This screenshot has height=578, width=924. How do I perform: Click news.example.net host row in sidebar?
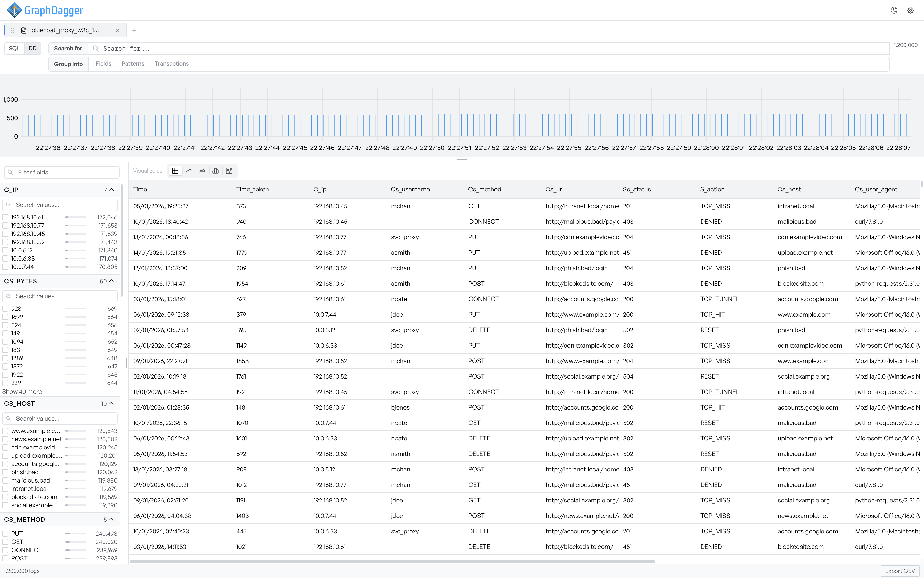[60, 439]
